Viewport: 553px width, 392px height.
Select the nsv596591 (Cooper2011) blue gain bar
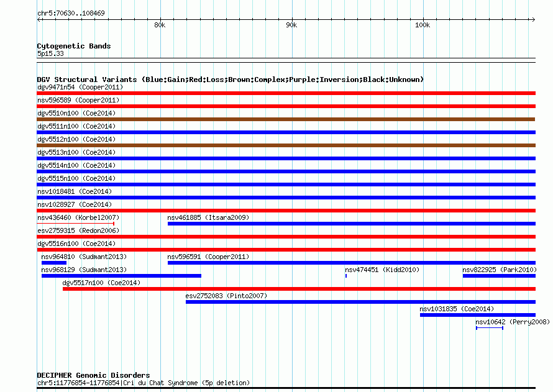pos(352,263)
